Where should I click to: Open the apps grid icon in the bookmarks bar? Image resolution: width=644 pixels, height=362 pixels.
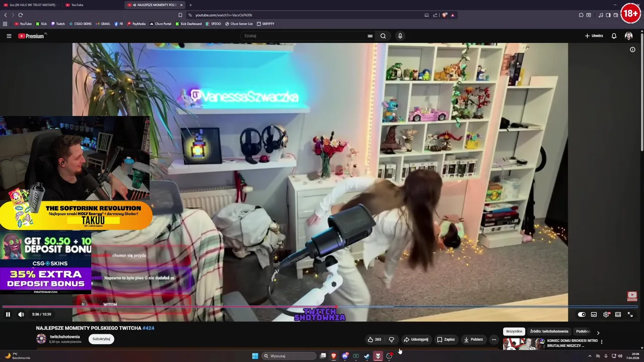click(5, 24)
